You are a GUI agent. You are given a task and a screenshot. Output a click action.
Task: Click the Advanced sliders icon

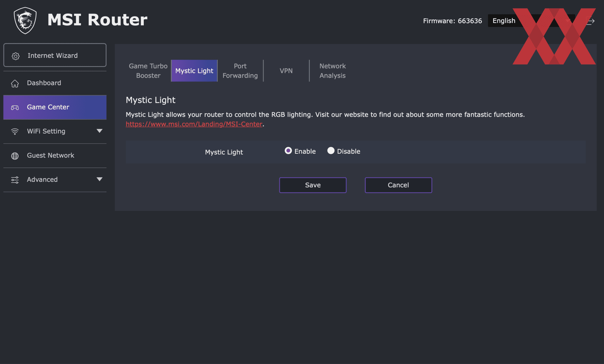click(15, 180)
